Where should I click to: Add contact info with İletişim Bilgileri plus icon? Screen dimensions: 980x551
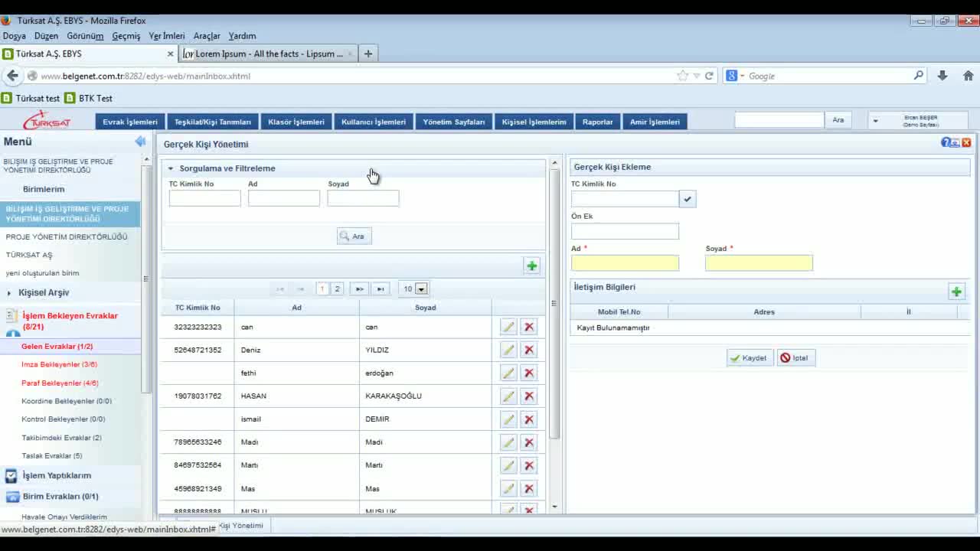[956, 292]
